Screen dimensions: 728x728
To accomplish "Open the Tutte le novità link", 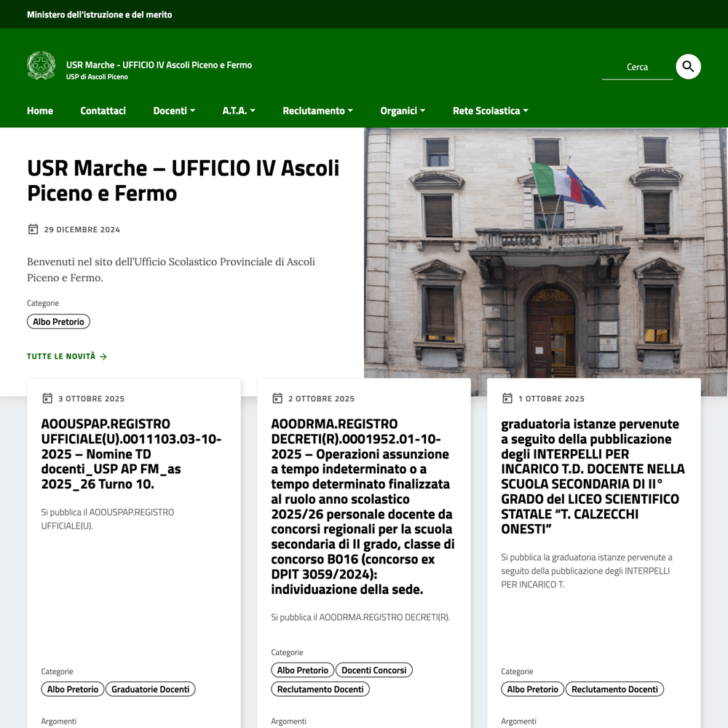I will [x=61, y=357].
